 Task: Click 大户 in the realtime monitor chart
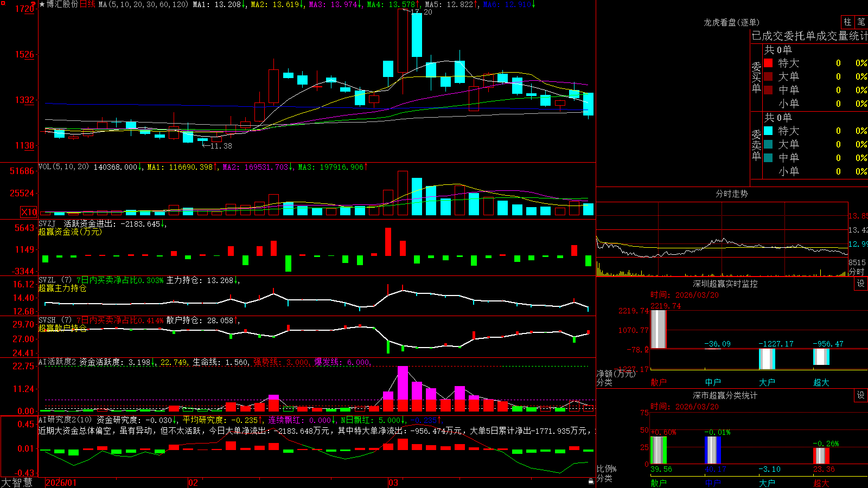pos(767,382)
